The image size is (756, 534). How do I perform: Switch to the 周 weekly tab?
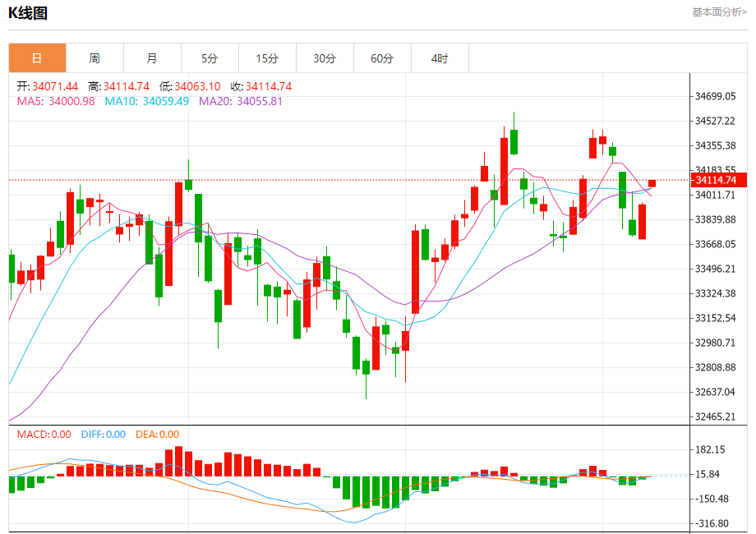(94, 58)
